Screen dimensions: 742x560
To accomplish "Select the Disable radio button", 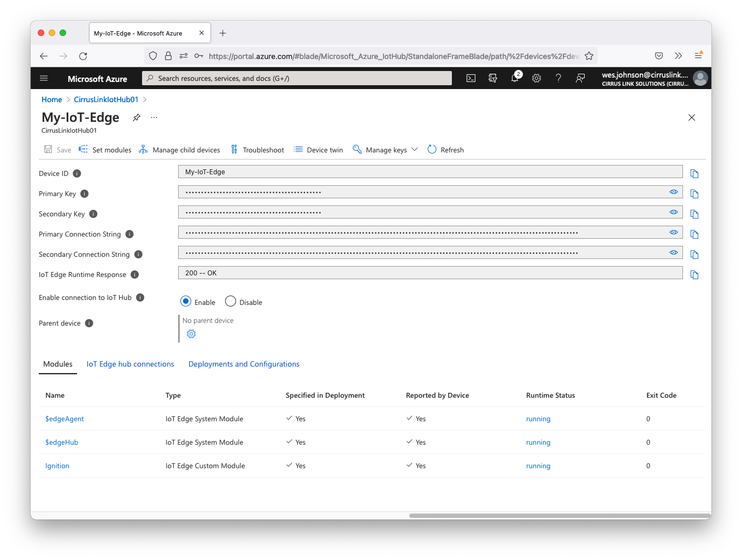I will (x=231, y=302).
